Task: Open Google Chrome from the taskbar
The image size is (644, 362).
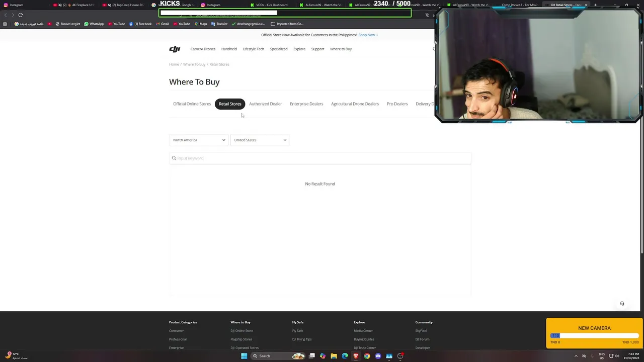Action: [x=367, y=356]
